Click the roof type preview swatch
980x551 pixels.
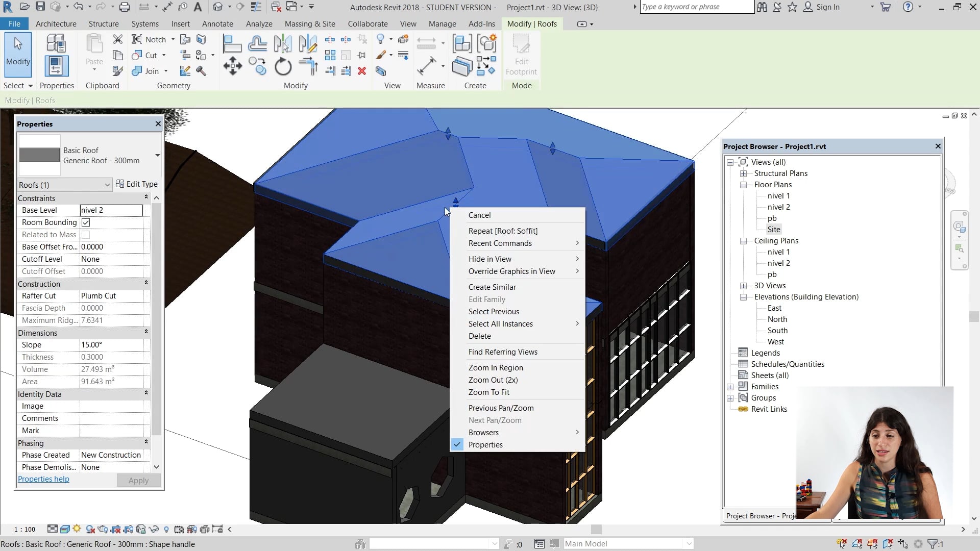(39, 155)
